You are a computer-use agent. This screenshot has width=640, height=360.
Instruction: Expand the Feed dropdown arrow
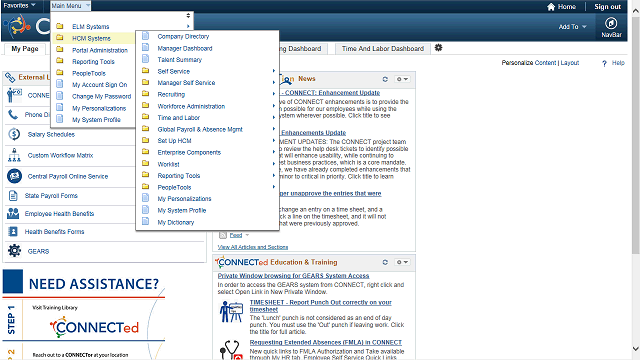[x=247, y=235]
